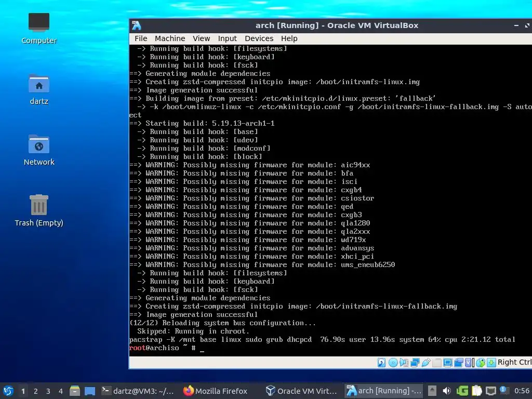Image resolution: width=532 pixels, height=399 pixels.
Task: Open the file manager taskbar launcher
Action: pyautogui.click(x=75, y=391)
